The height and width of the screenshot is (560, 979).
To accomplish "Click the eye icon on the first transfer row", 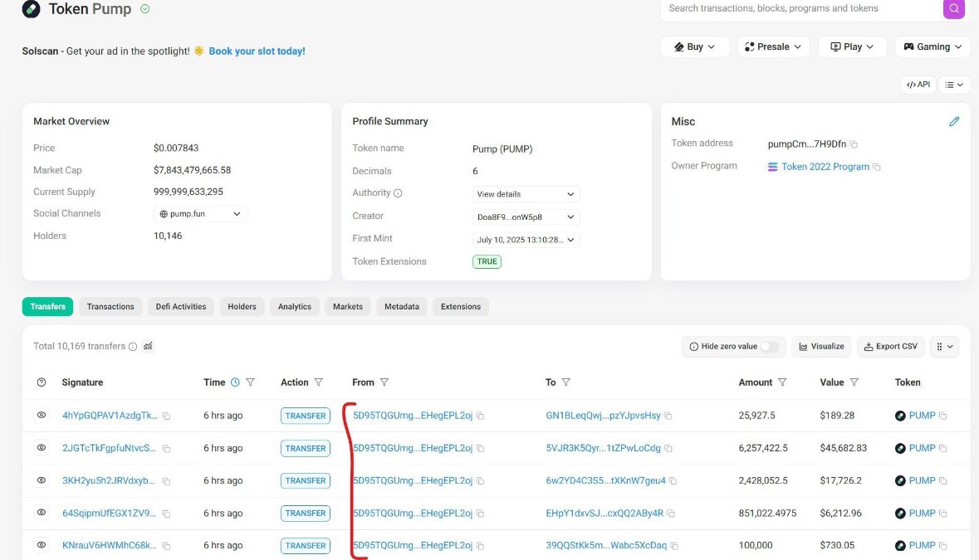I will coord(41,415).
